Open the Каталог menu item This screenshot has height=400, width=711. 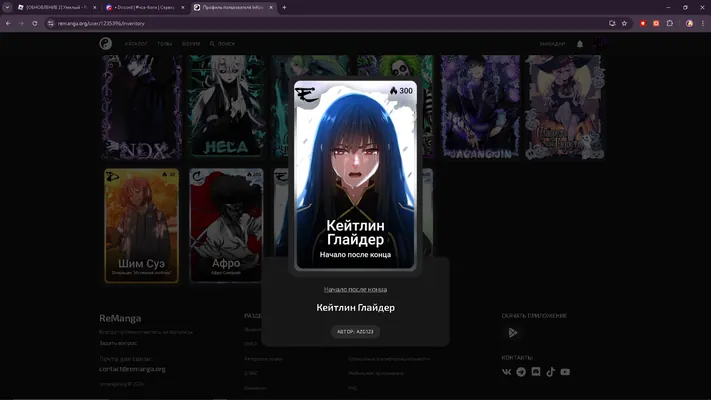[x=136, y=44]
